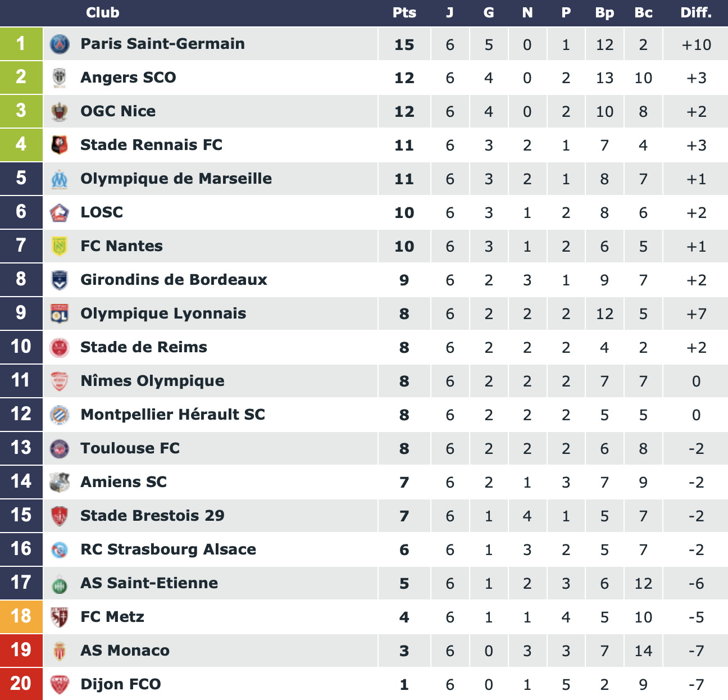Screen dimensions: 728x700
Task: Click the Girondins de Bordeaux logo
Action: click(60, 280)
